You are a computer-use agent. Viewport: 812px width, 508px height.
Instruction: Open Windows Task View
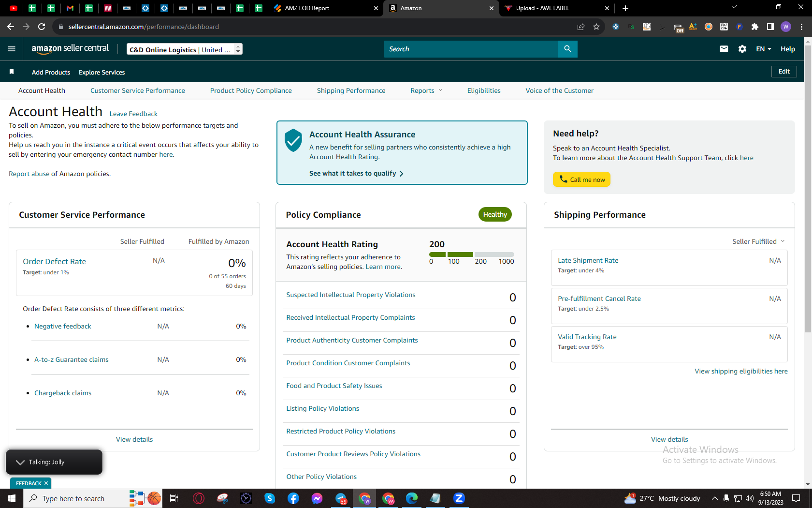pos(174,498)
